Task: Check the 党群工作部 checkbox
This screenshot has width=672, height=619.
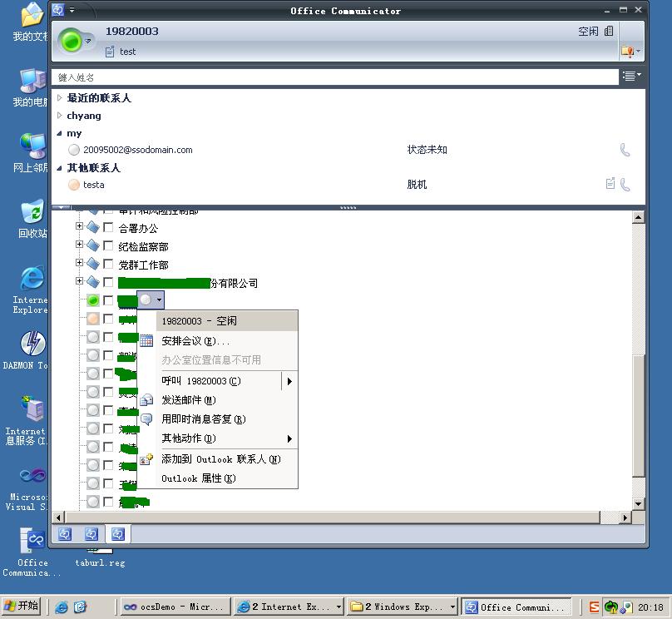Action: click(108, 264)
